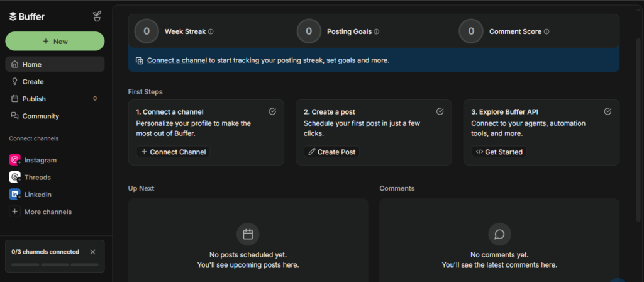Click the Week Streak zero counter
Viewport: 644px width, 282px height.
[x=147, y=31]
